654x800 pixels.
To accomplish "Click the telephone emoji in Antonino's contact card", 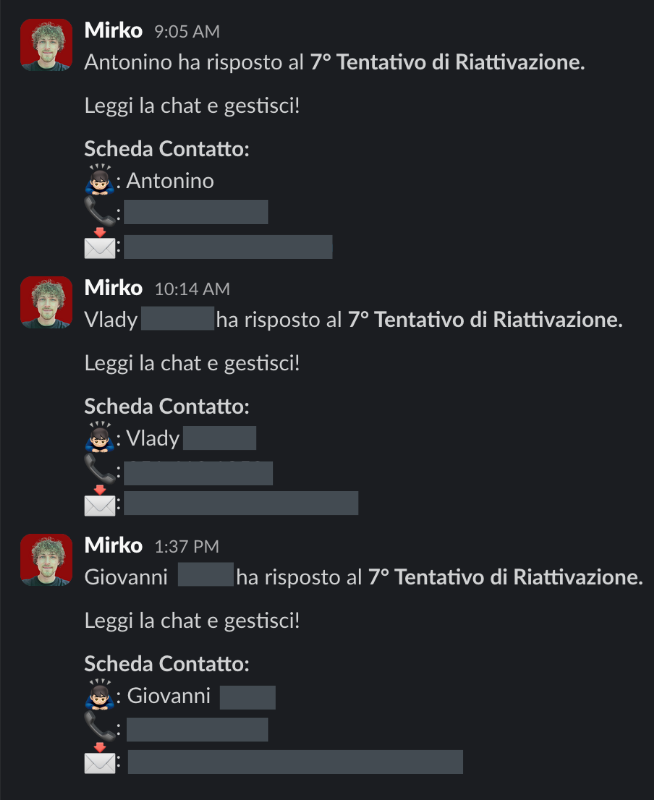I will [99, 211].
